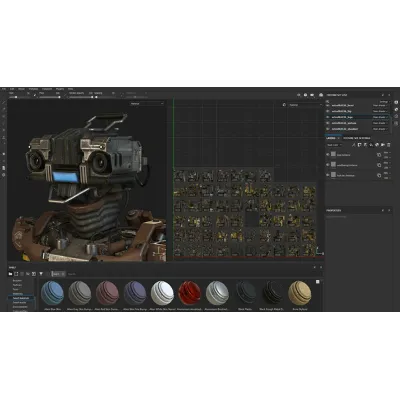400x400 pixels.
Task: Open the File menu
Action: 4,89
